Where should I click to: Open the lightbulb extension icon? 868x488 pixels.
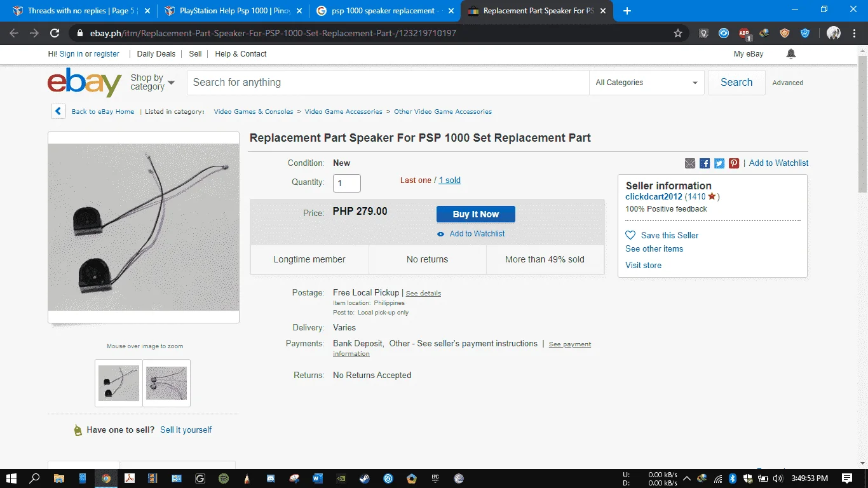pos(704,33)
